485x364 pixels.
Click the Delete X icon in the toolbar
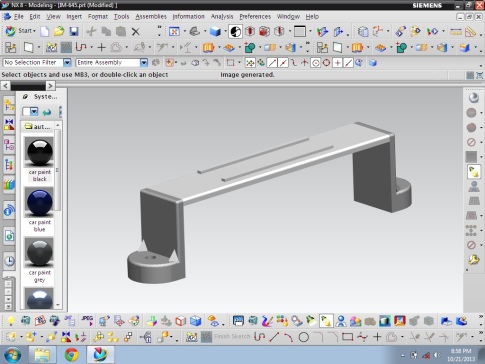pyautogui.click(x=135, y=32)
